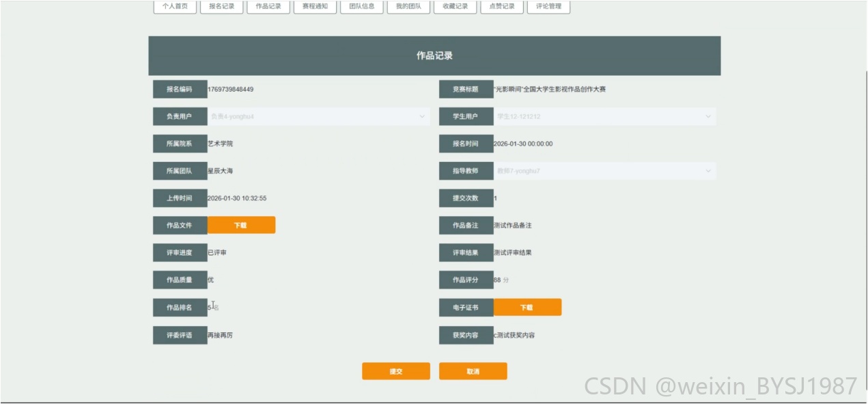868x404 pixels.
Task: Click the 提交次数 value 1
Action: pyautogui.click(x=496, y=198)
